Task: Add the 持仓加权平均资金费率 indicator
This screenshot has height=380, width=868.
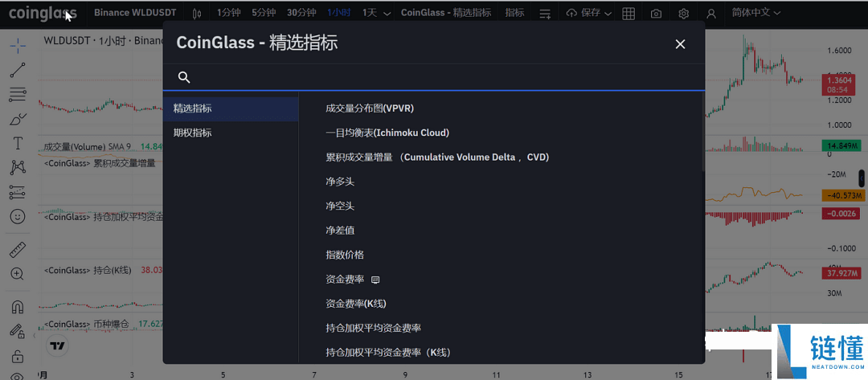Action: (374, 328)
